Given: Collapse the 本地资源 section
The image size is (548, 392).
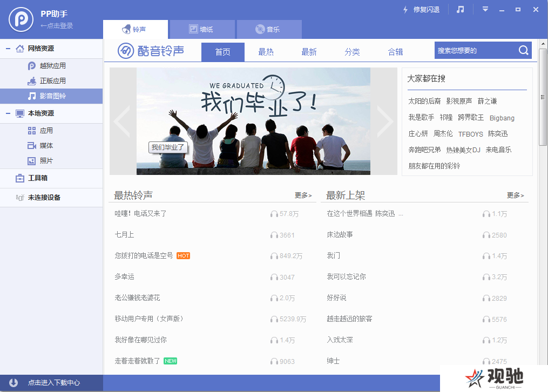Looking at the screenshot, I should click(8, 113).
